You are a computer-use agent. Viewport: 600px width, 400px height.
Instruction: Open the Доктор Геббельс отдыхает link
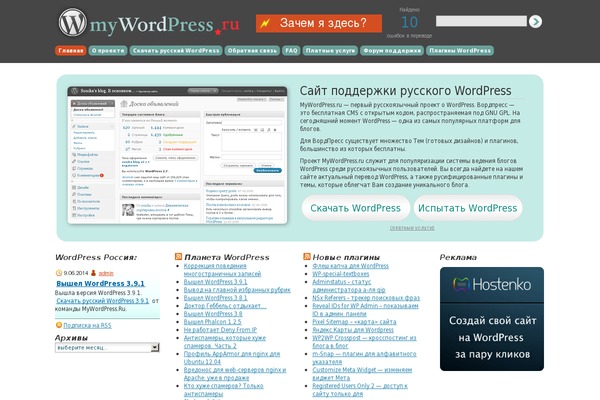[x=225, y=306]
